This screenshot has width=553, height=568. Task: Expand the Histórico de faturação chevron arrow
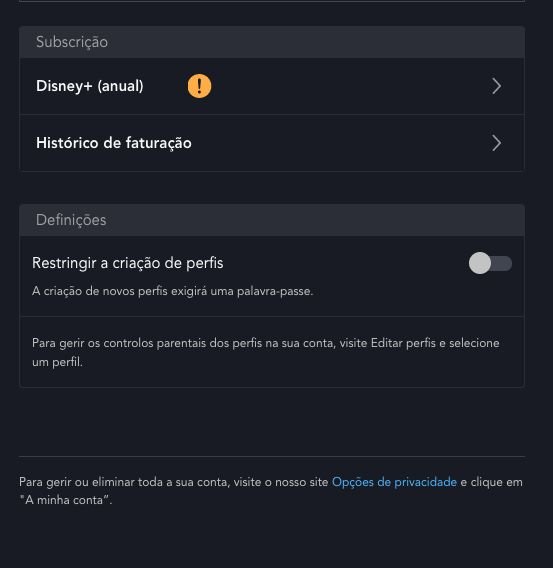497,143
